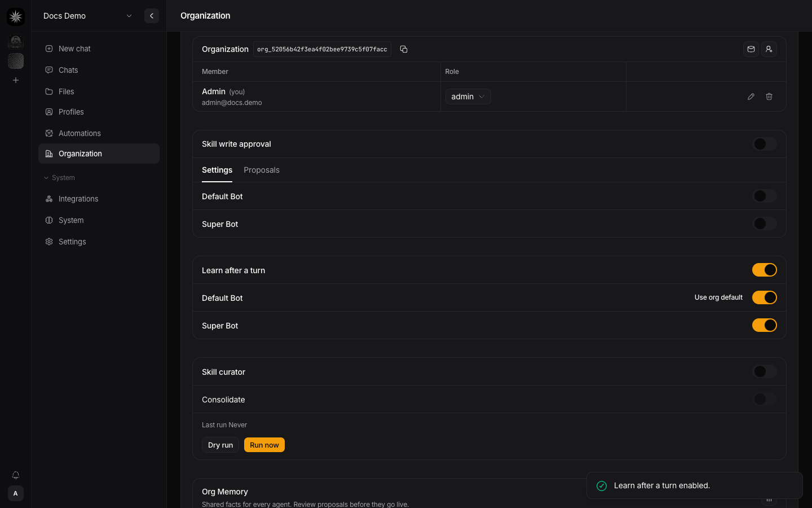The image size is (812, 508).
Task: Copy the organization ID to clipboard
Action: 404,49
